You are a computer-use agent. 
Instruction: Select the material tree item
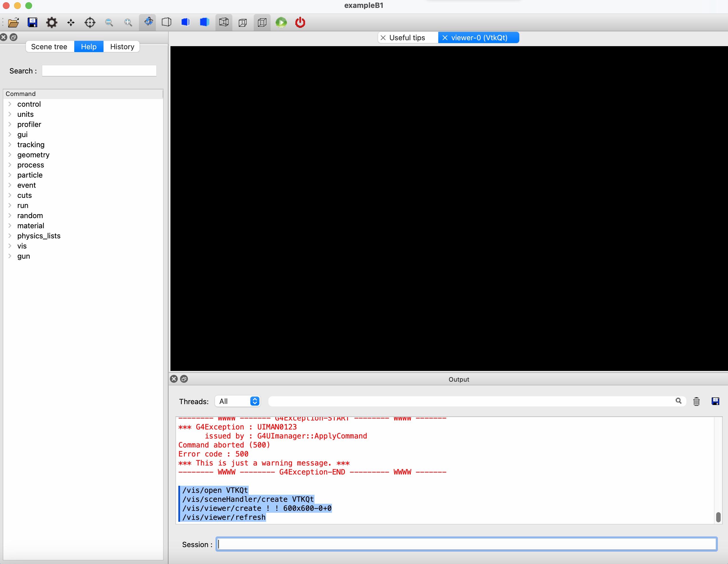[x=31, y=226]
